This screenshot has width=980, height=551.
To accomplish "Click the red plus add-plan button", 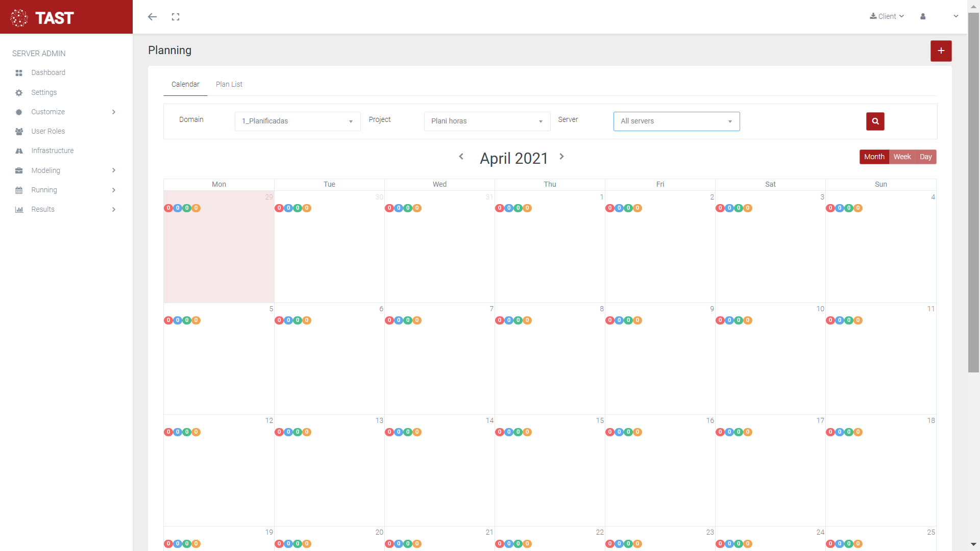I will pyautogui.click(x=941, y=51).
